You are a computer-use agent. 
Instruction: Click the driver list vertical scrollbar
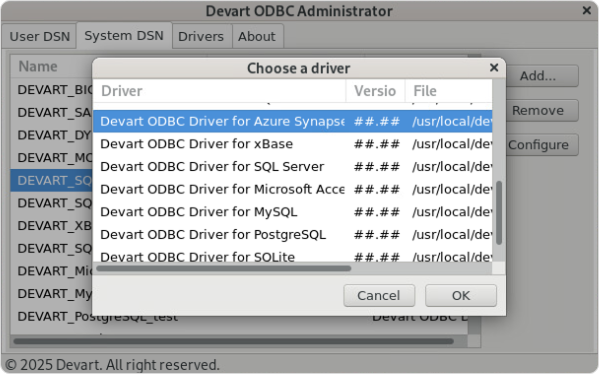point(499,213)
